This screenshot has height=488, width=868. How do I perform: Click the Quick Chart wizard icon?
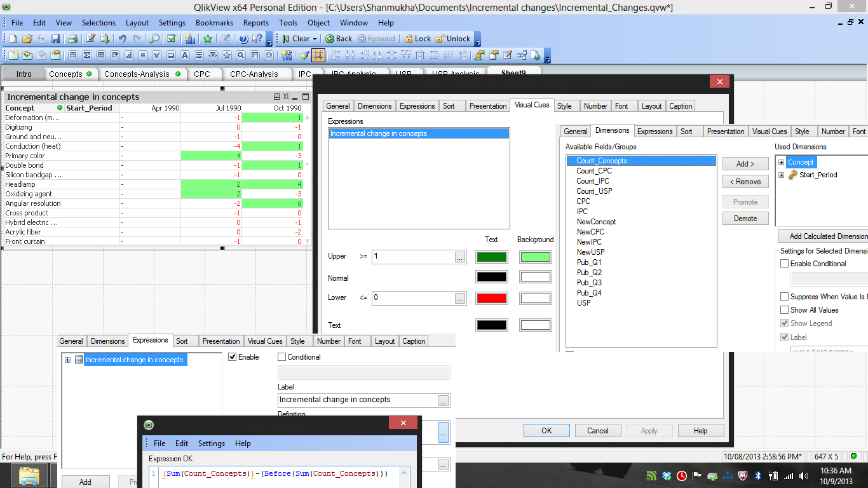190,39
